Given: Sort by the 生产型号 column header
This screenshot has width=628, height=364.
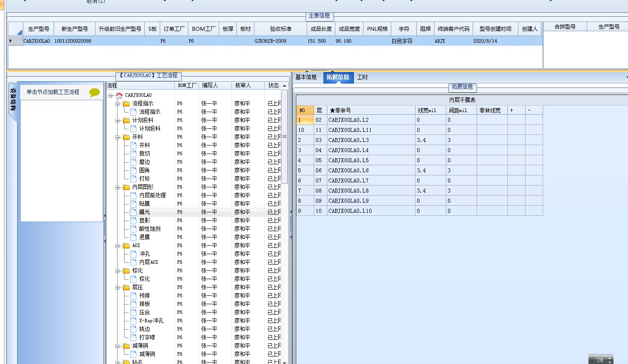Looking at the screenshot, I should coord(39,29).
